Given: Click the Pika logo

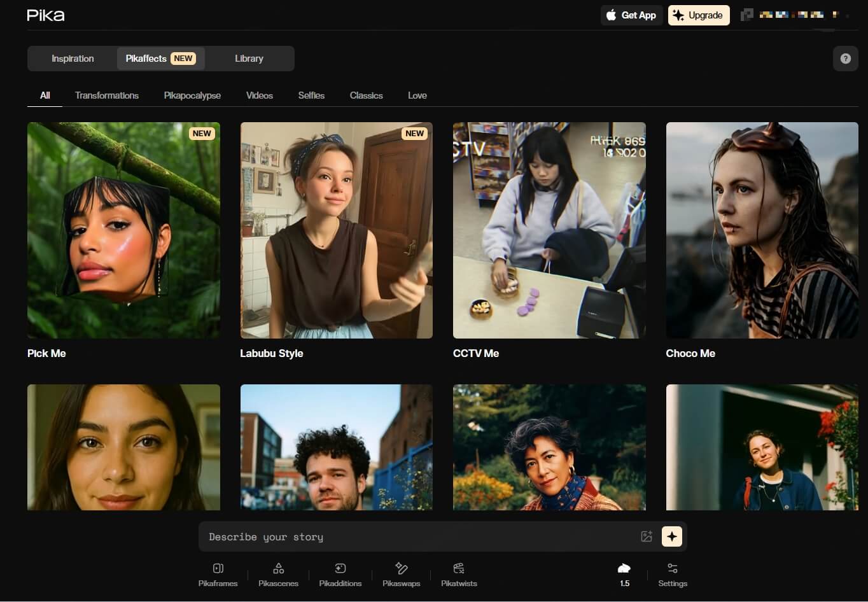Looking at the screenshot, I should pyautogui.click(x=46, y=15).
